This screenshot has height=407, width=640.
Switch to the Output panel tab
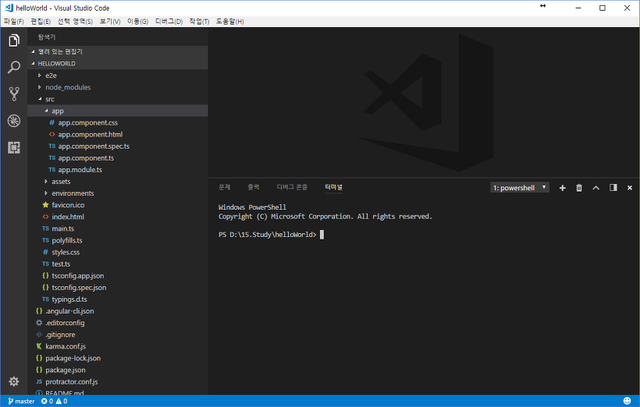coord(253,187)
